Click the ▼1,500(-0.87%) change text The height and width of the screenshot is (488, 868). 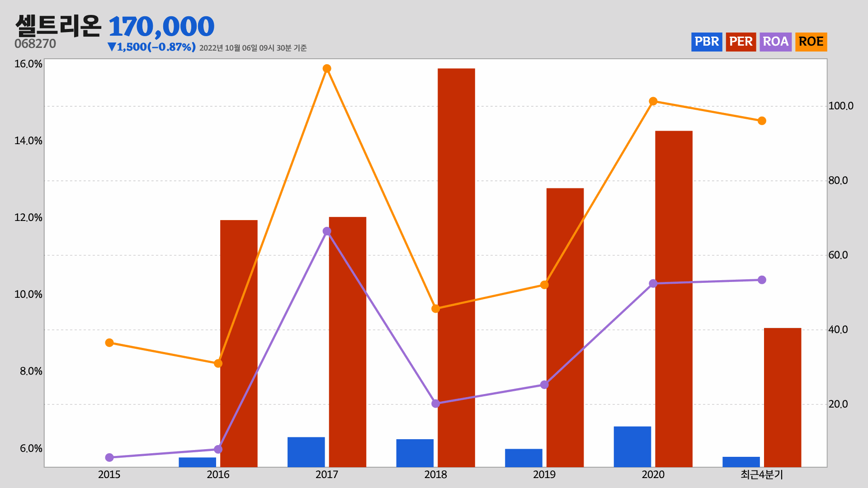pos(151,47)
